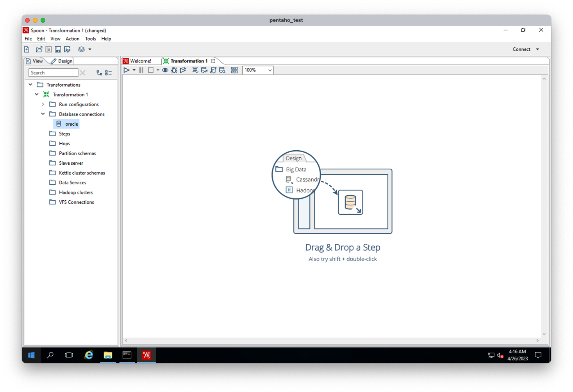Screen dimensions: 573x392
Task: Select the VFS Connections folder
Action: pos(72,202)
